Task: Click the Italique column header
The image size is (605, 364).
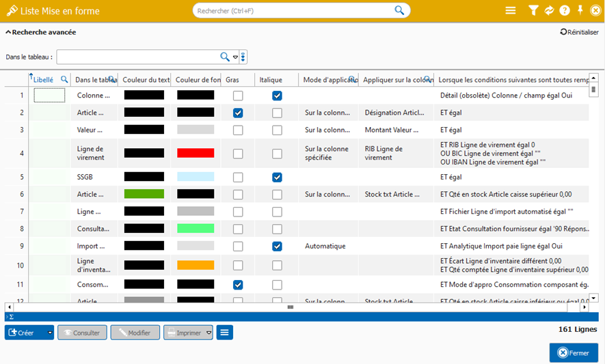Action: (x=271, y=80)
